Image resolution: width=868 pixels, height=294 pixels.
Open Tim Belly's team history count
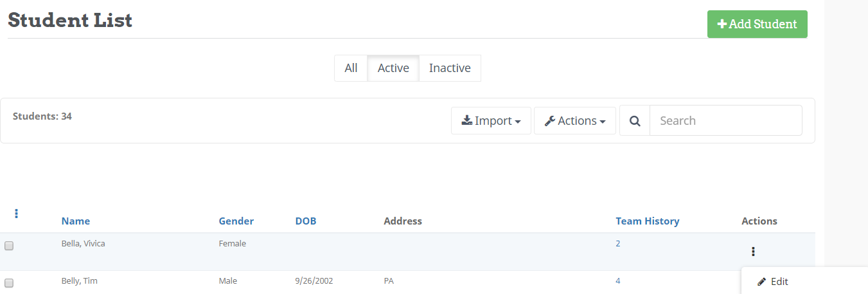618,281
